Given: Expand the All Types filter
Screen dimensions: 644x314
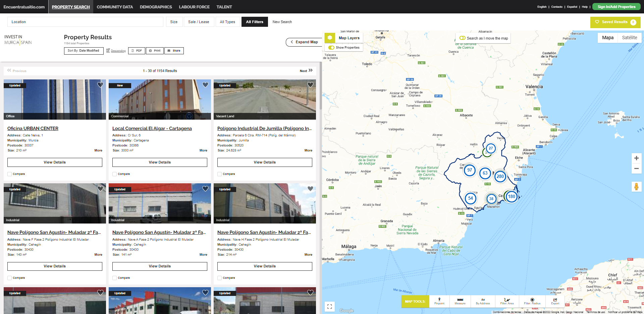Looking at the screenshot, I should click(227, 22).
